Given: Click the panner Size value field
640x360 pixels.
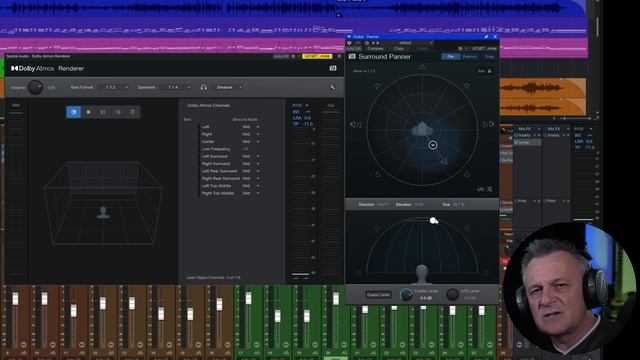Looking at the screenshot, I should click(458, 204).
